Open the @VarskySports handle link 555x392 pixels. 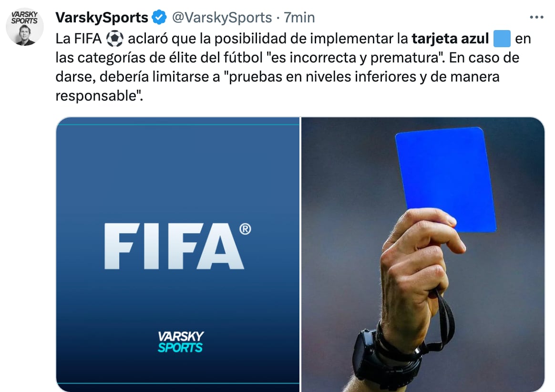(222, 17)
